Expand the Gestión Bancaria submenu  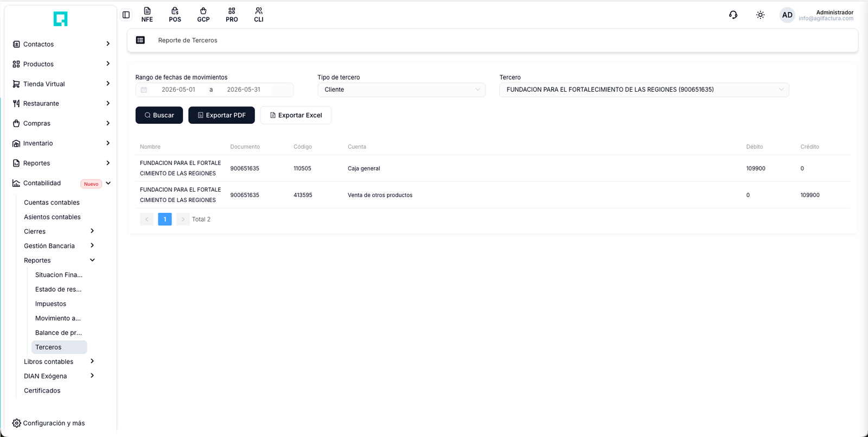pos(92,245)
